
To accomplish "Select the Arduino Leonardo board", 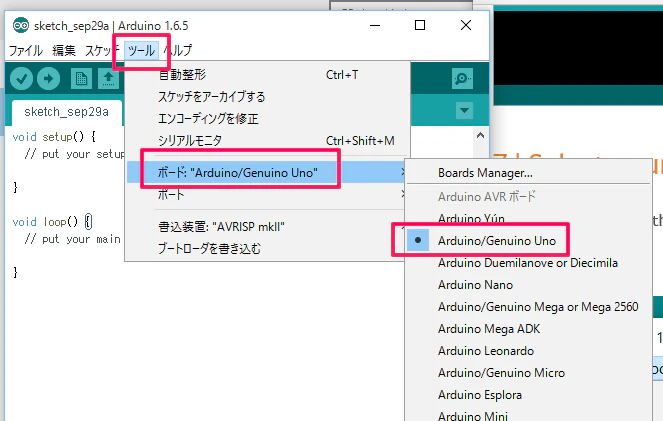I will click(528, 351).
